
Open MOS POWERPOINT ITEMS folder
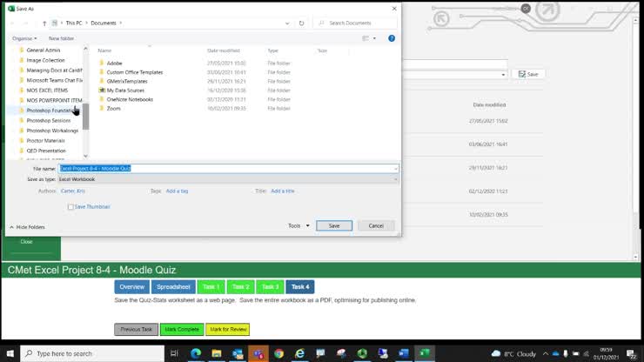coord(54,100)
